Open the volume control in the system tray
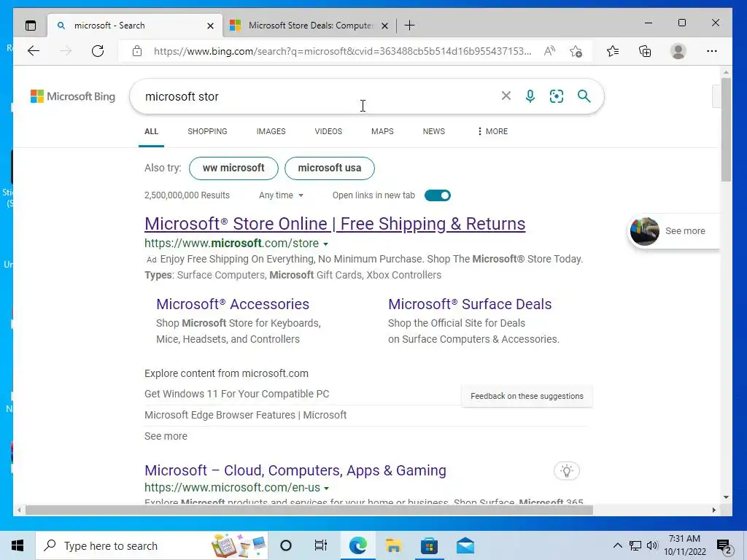The height and width of the screenshot is (560, 747). click(x=652, y=545)
